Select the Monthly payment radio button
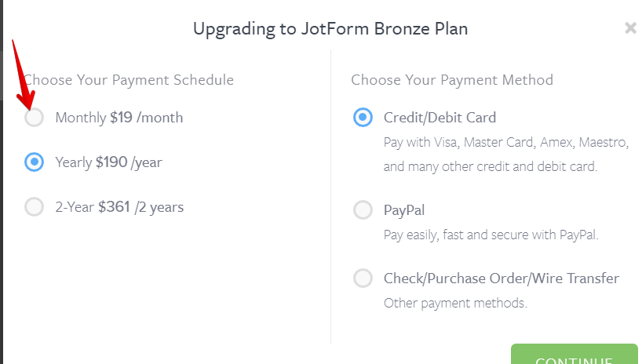The width and height of the screenshot is (642, 364). pos(34,118)
